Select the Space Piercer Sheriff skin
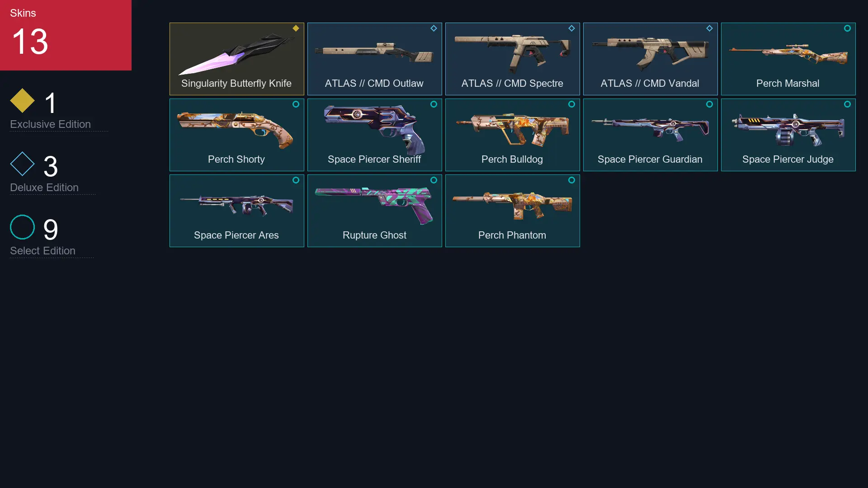The height and width of the screenshot is (488, 868). [375, 135]
